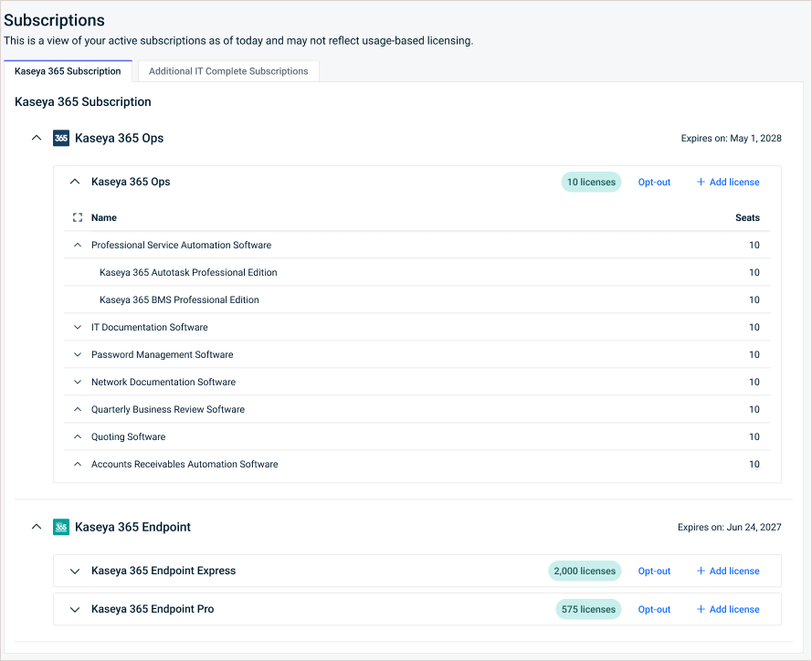Click plus icon for Endpoint Pro license
812x661 pixels.
701,609
